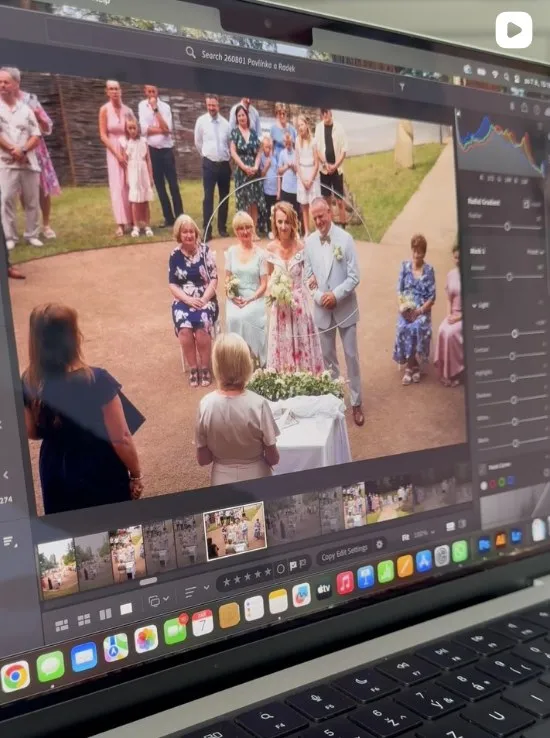The image size is (550, 738).
Task: Open the Preset dropdown next to Mask 1
Action: [x=534, y=253]
